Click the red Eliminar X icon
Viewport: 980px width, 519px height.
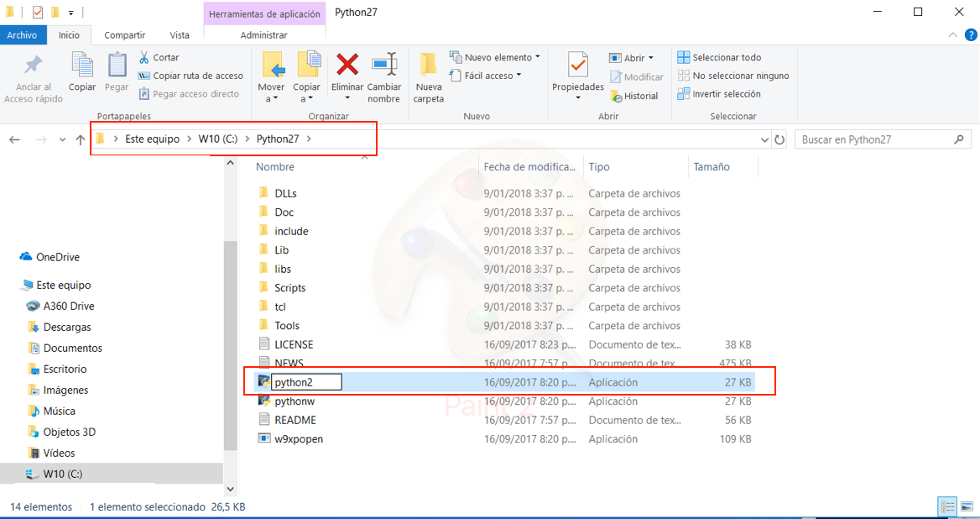click(x=347, y=65)
